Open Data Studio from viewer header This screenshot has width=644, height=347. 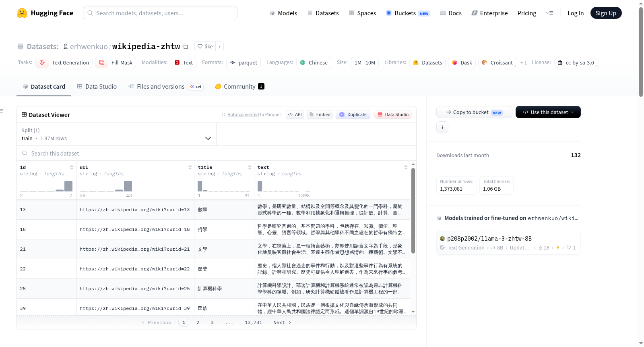point(393,114)
